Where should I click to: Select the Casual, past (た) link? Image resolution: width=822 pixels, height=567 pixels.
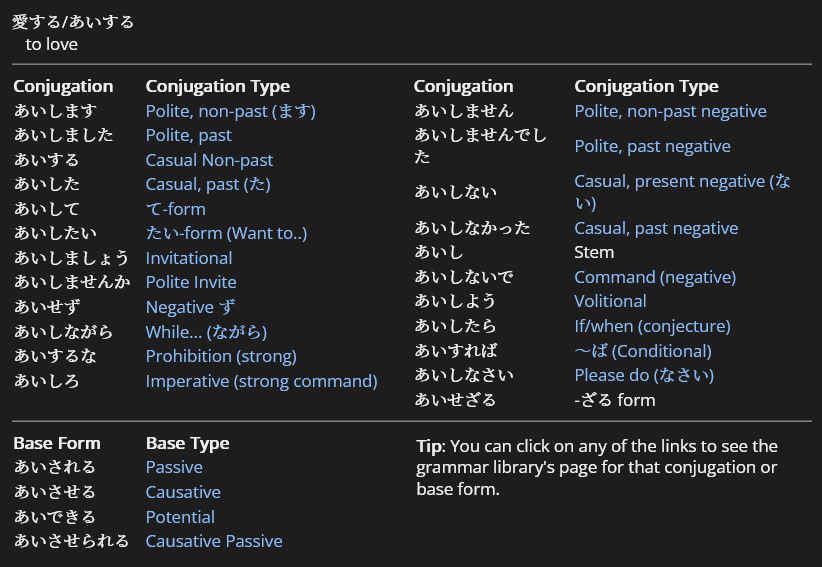[x=208, y=184]
